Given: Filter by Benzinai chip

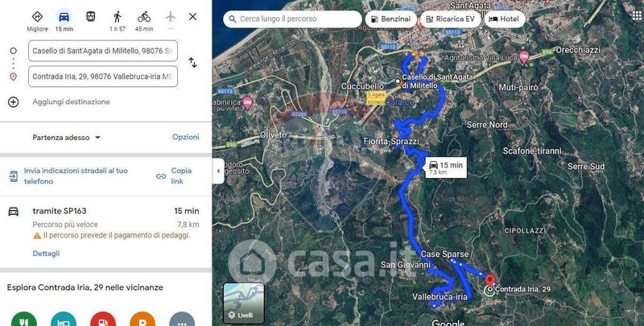Looking at the screenshot, I should (x=390, y=19).
